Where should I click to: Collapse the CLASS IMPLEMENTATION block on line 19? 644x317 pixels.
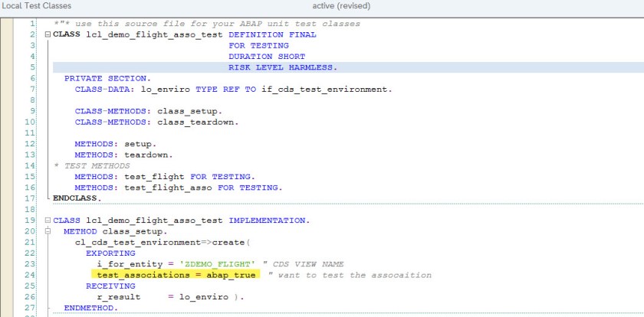point(48,221)
